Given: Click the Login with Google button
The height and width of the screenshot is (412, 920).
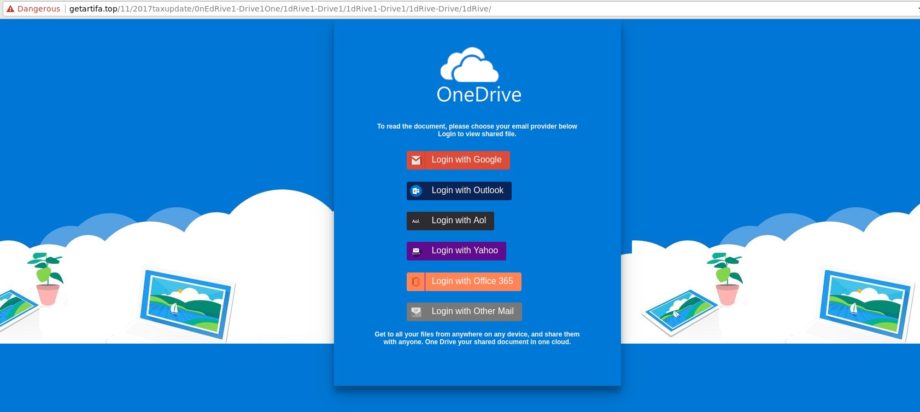Looking at the screenshot, I should 458,160.
